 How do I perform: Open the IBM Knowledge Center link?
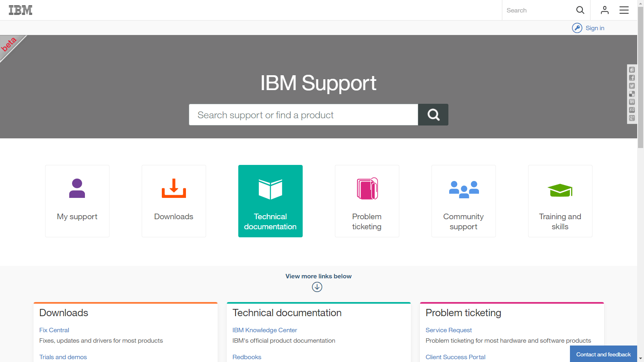coord(265,330)
